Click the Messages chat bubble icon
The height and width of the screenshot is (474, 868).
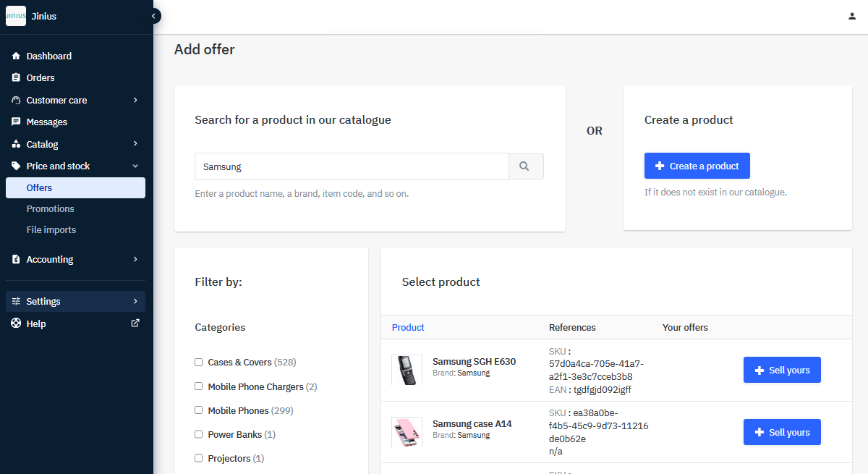[16, 122]
